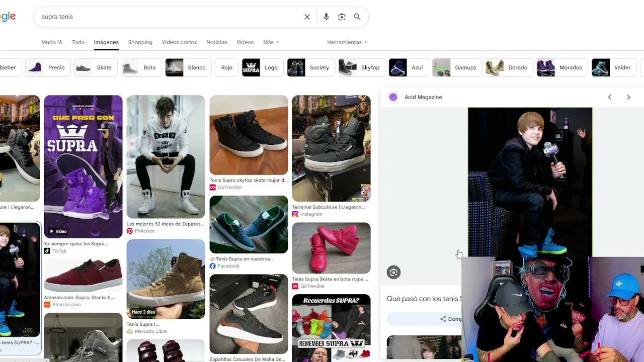Open the Terminal Subculture Instagram shoe image
644x362 pixels.
tap(331, 148)
